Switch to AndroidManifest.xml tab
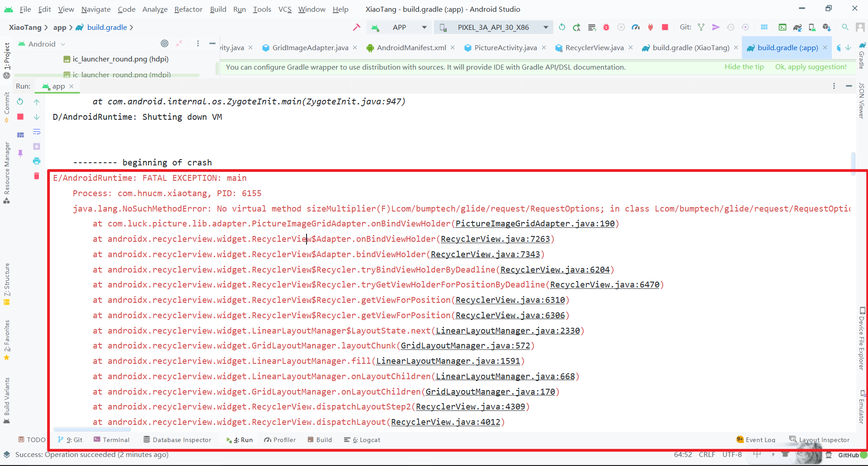 (x=411, y=47)
